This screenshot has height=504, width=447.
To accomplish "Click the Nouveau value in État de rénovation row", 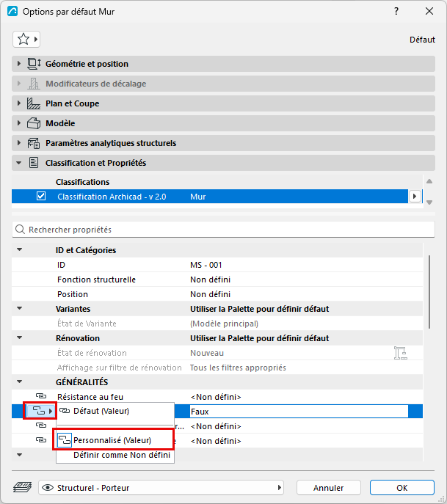I will click(207, 353).
